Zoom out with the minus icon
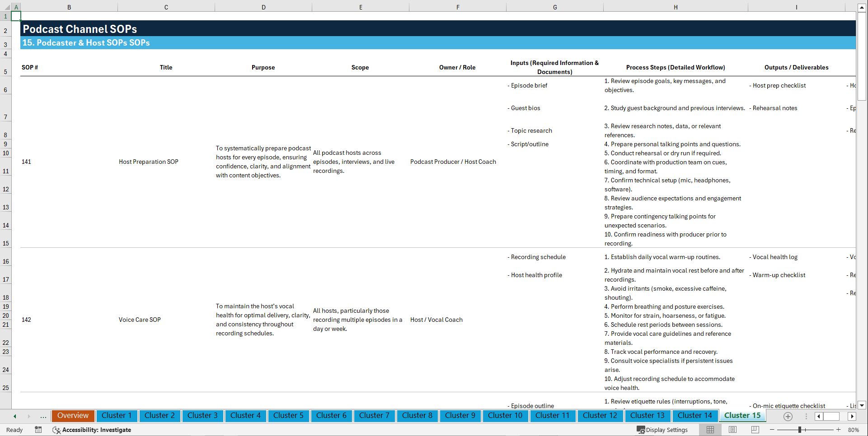 [x=772, y=430]
